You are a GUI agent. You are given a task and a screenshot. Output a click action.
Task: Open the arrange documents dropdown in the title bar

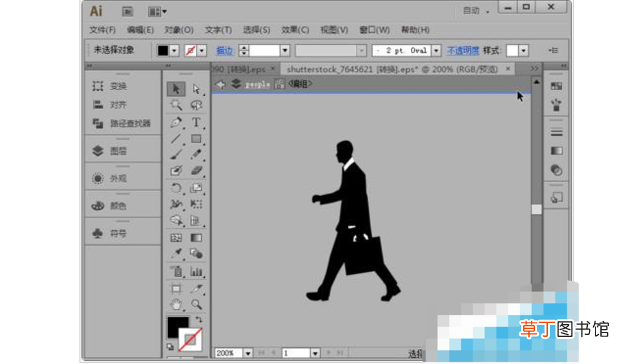click(157, 12)
